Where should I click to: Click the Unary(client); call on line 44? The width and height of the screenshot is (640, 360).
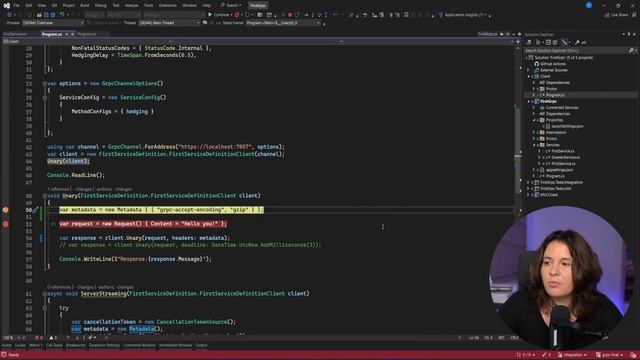click(68, 161)
